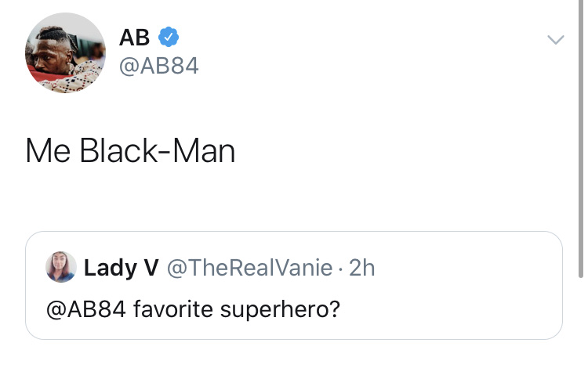This screenshot has width=588, height=368.
Task: Click blank space below the tweet text
Action: pyautogui.click(x=294, y=200)
